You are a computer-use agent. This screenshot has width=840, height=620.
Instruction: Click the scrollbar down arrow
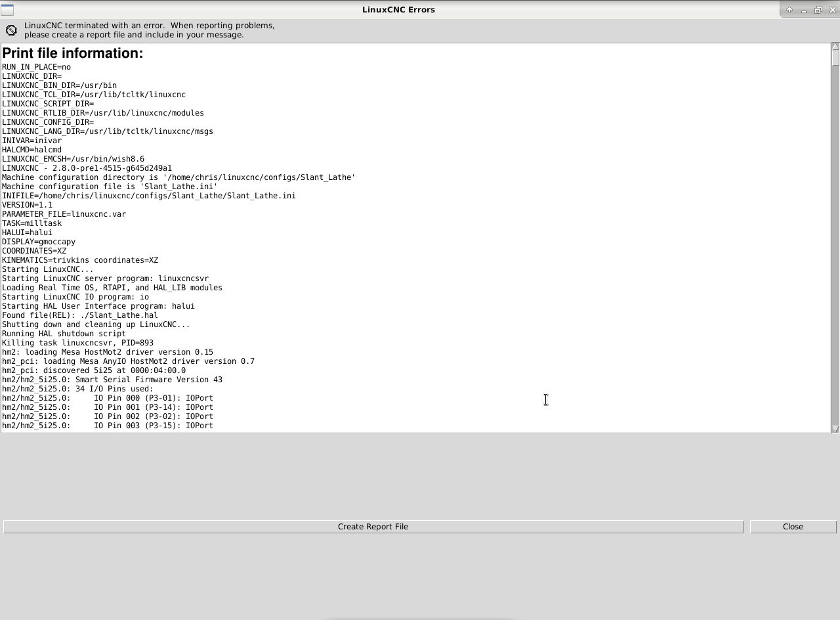point(835,429)
